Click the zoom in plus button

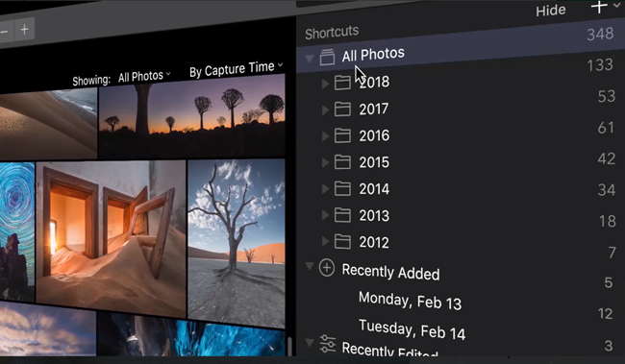tap(24, 30)
